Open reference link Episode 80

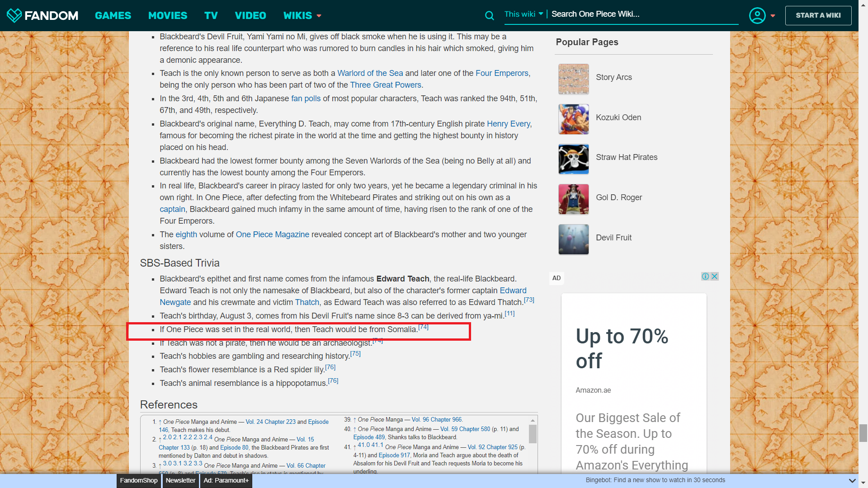pos(234,448)
